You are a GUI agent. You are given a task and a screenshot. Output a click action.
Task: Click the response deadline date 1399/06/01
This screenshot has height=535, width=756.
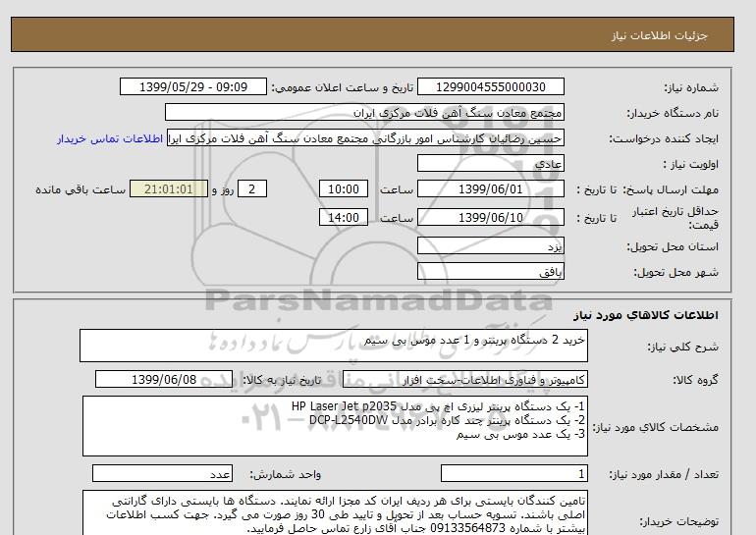pyautogui.click(x=490, y=188)
